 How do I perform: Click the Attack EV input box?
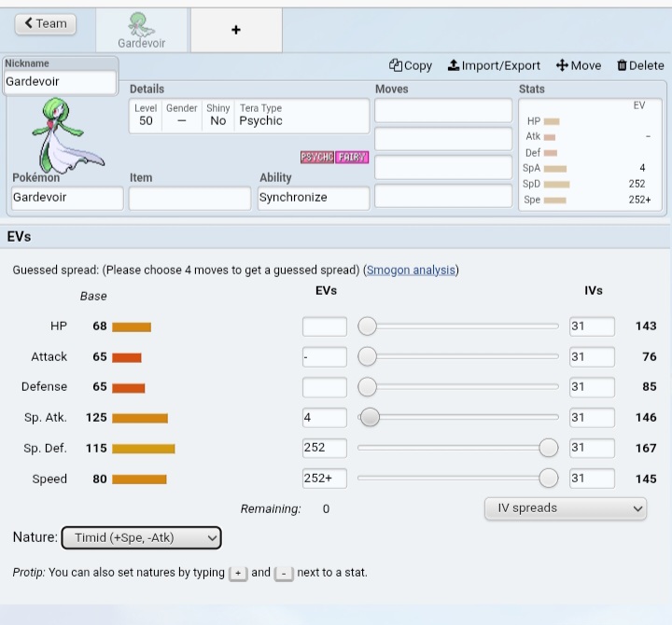325,357
